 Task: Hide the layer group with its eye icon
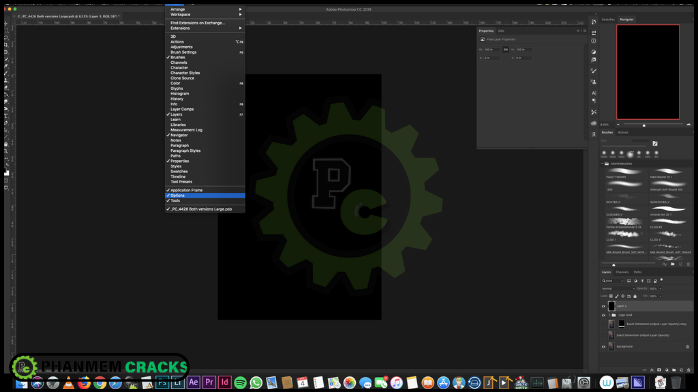click(604, 315)
